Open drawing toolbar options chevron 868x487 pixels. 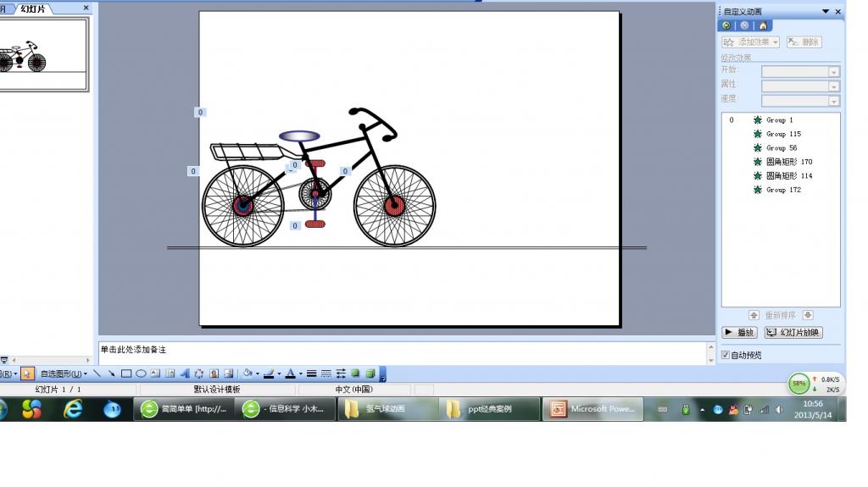click(x=382, y=374)
